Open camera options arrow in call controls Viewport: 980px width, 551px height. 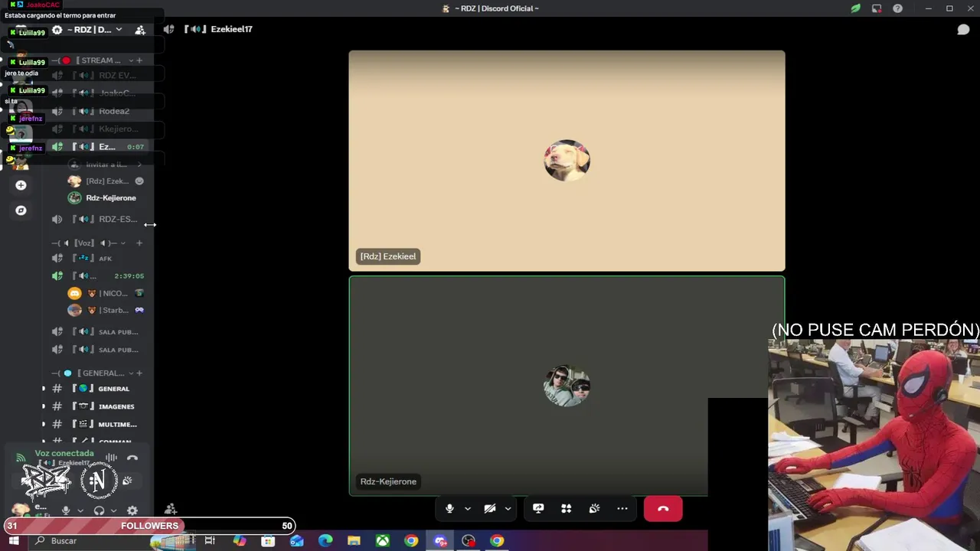coord(508,509)
